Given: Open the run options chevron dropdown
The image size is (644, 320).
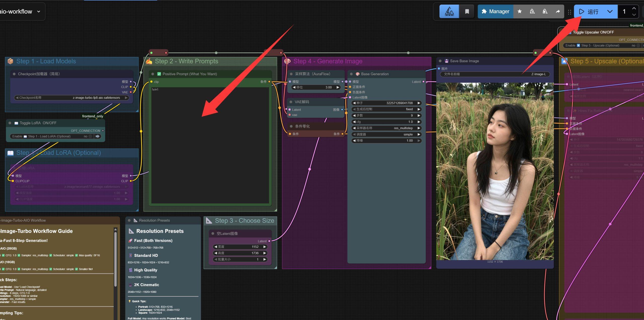Looking at the screenshot, I should [610, 11].
